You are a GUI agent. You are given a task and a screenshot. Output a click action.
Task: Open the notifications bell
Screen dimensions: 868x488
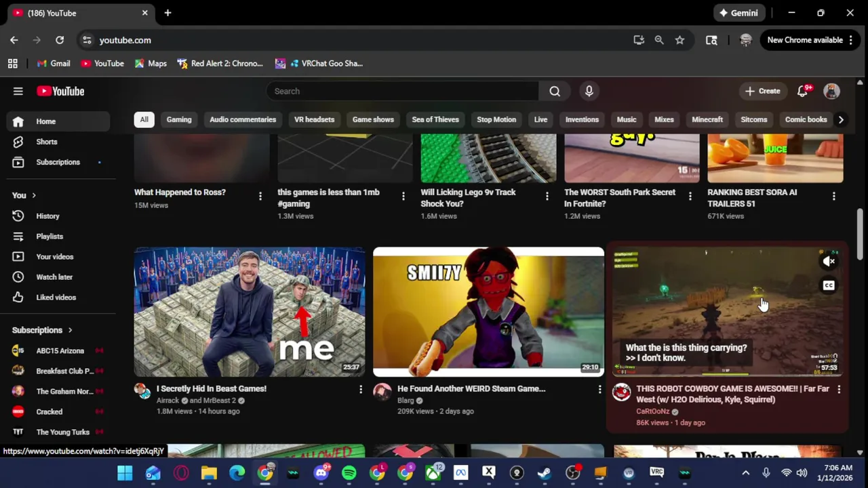tap(803, 91)
